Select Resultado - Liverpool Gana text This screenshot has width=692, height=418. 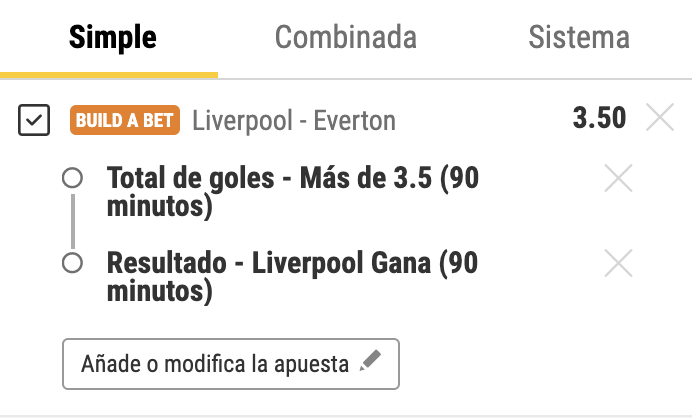point(292,277)
